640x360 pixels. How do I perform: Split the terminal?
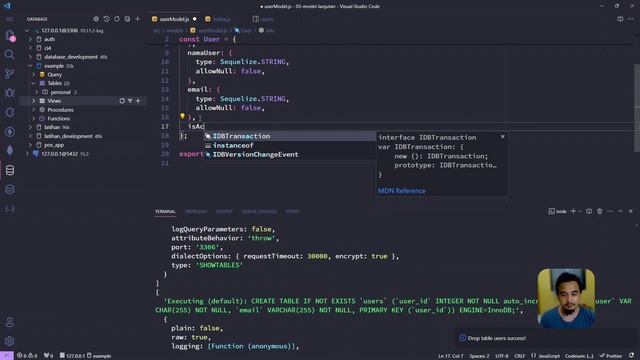pos(589,211)
